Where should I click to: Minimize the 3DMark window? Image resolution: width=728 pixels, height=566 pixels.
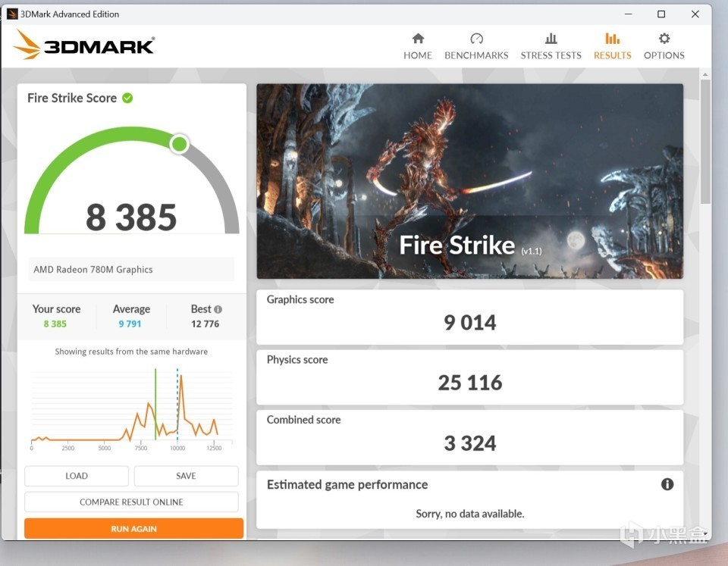628,14
